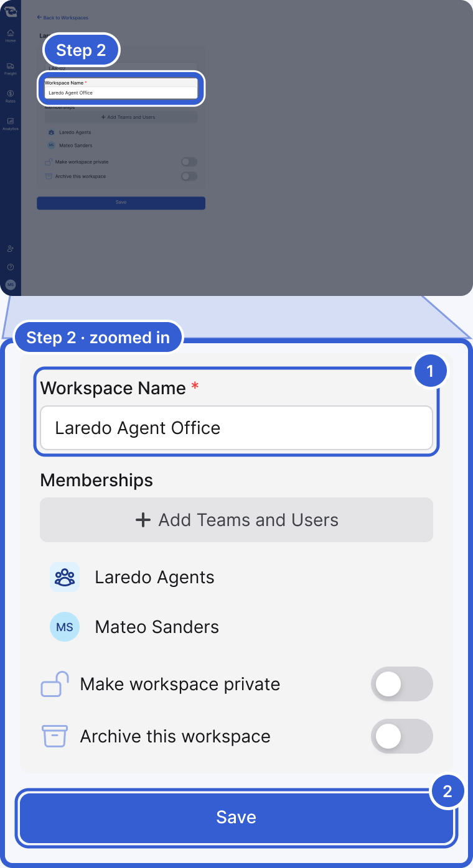Screen dimensions: 473x868
Task: Click the open padlock icon in the zoomed view
Action: (x=54, y=684)
